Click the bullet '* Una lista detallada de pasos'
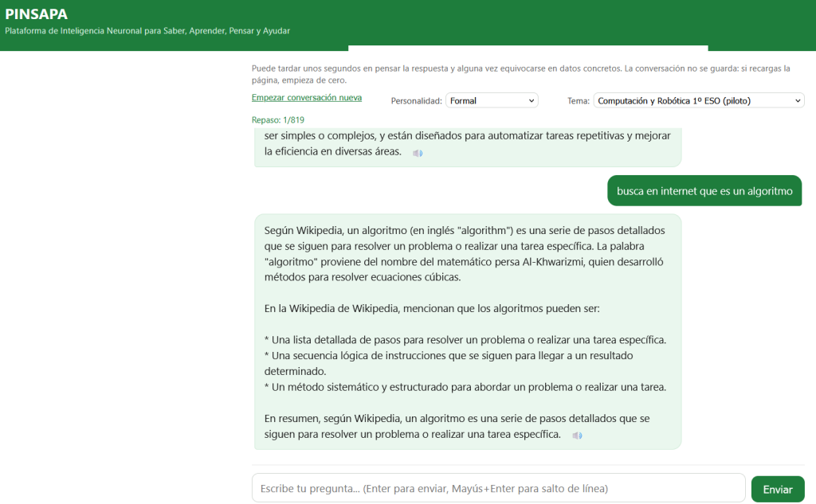Viewport: 816px width, 504px height. coord(465,340)
